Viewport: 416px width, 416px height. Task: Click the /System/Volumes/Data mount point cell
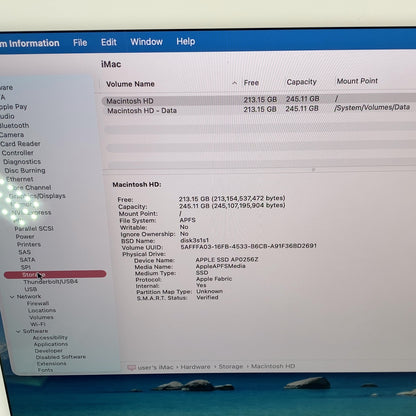pos(372,107)
